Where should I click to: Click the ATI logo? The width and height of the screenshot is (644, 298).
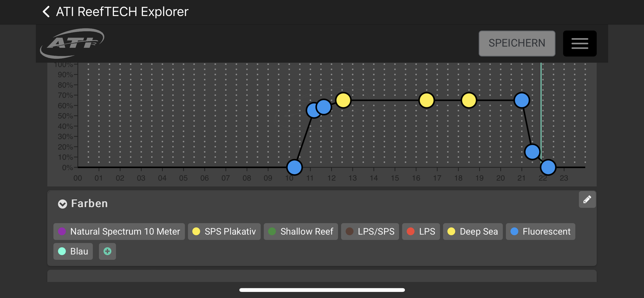(72, 43)
